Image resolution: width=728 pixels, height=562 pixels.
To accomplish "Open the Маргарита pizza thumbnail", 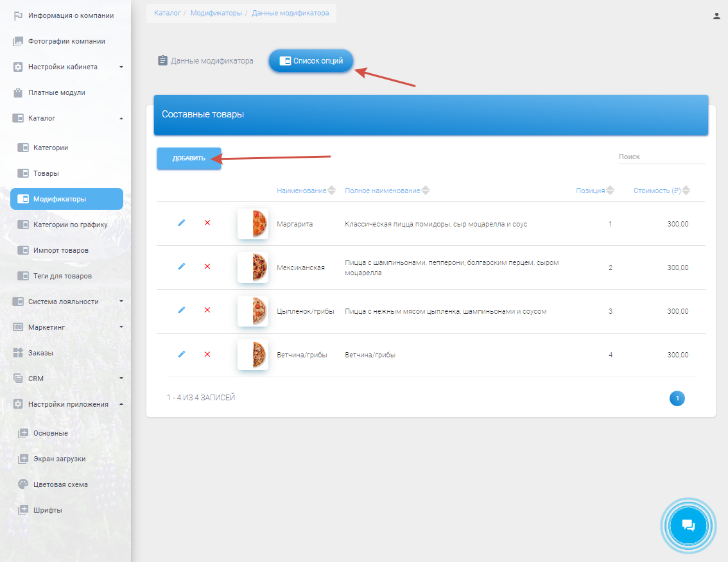I will (x=253, y=224).
